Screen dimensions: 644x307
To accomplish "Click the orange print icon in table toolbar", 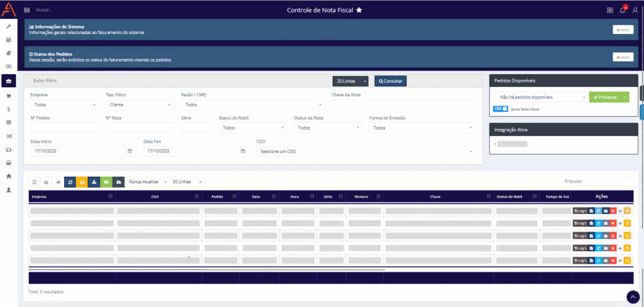I will [x=82, y=182].
